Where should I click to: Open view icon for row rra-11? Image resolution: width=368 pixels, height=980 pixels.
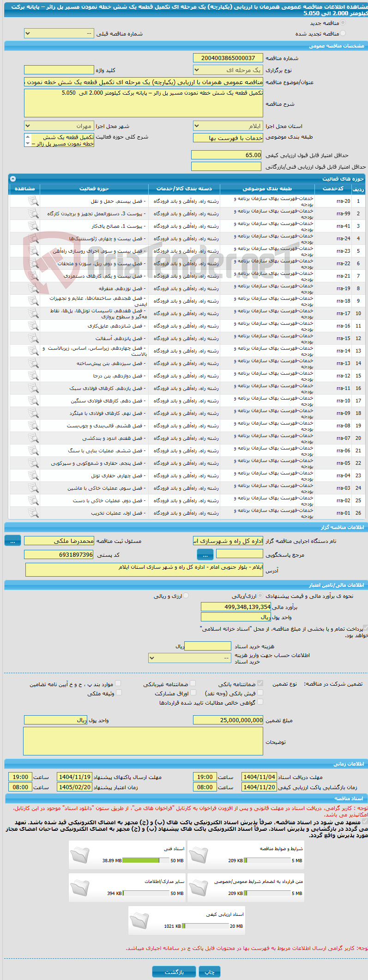click(33, 388)
